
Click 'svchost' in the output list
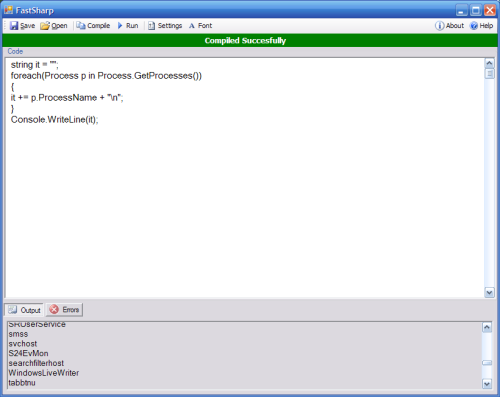click(23, 344)
